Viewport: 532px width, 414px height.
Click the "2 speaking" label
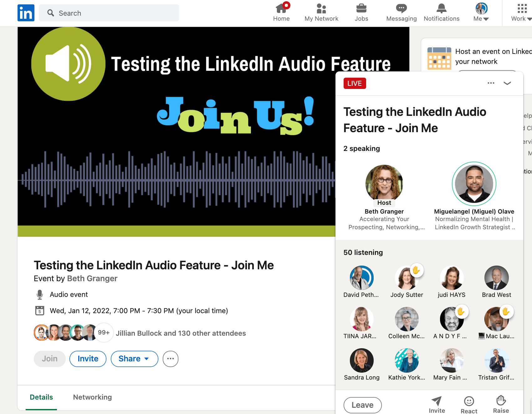[x=362, y=148]
